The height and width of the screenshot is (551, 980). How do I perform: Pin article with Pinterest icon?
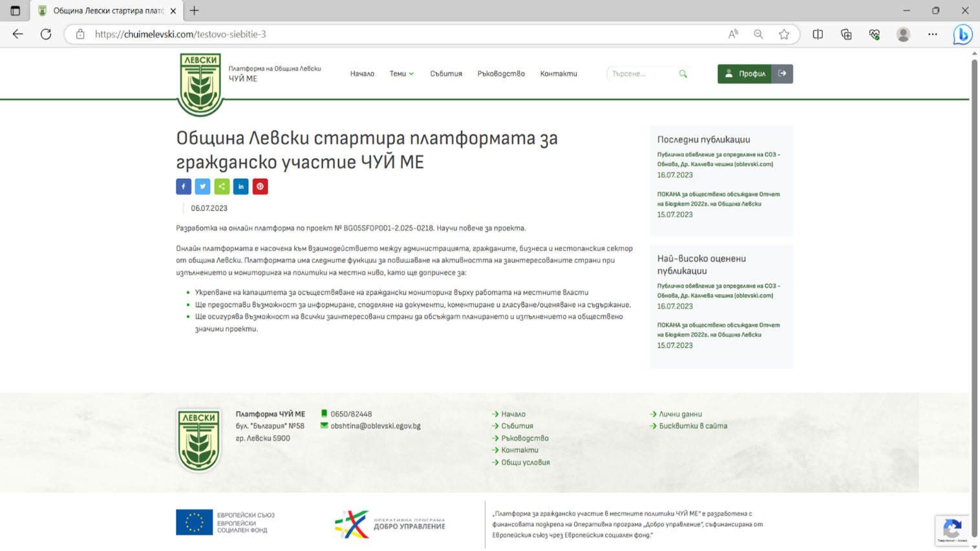click(260, 187)
